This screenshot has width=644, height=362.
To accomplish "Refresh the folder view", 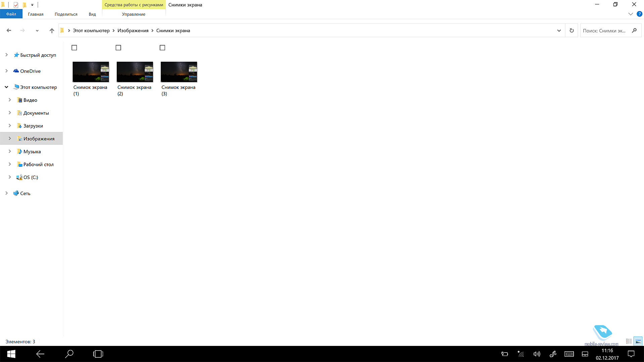I will pyautogui.click(x=572, y=31).
